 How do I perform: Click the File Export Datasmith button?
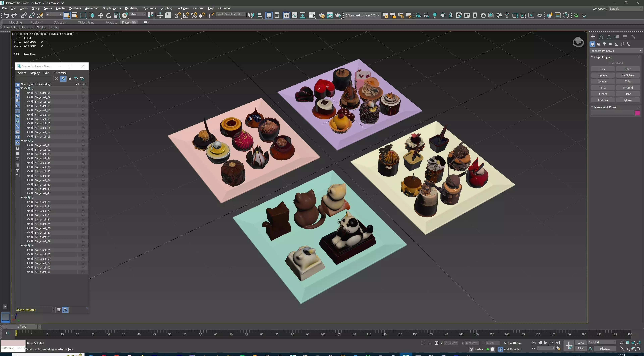click(x=27, y=27)
